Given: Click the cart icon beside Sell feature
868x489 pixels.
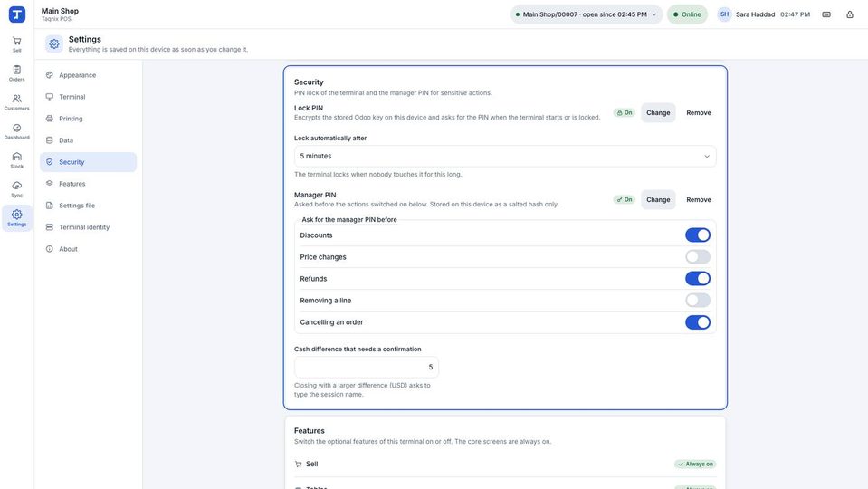Looking at the screenshot, I should 299,464.
